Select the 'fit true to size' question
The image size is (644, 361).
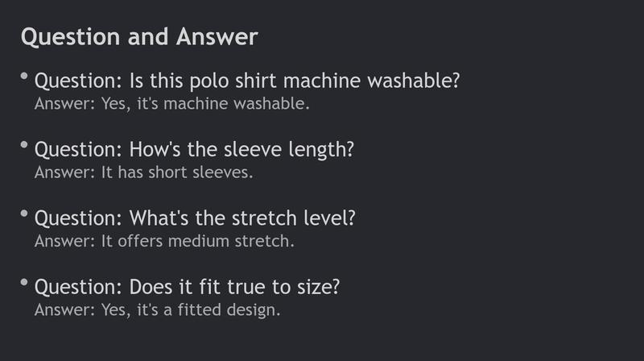[x=187, y=287]
